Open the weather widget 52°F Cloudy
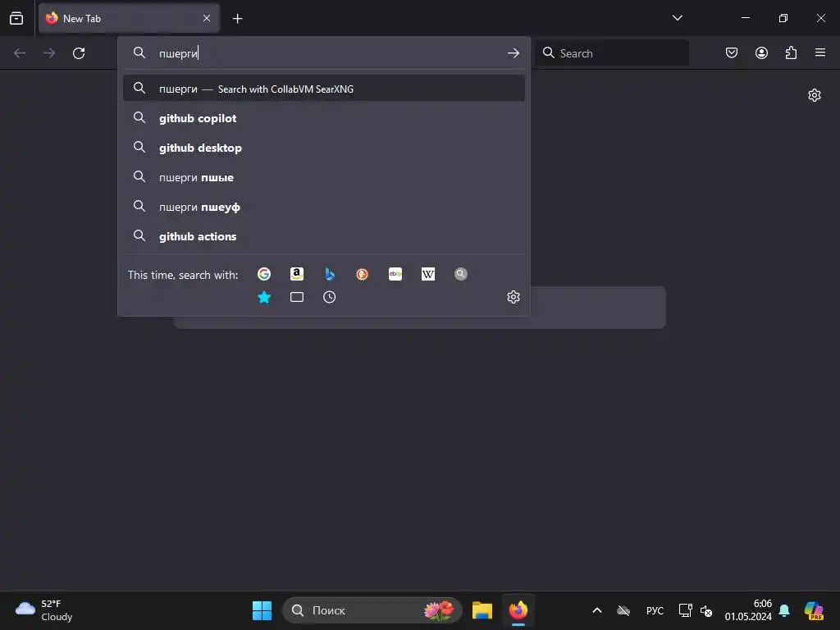Viewport: 840px width, 630px height. point(44,610)
